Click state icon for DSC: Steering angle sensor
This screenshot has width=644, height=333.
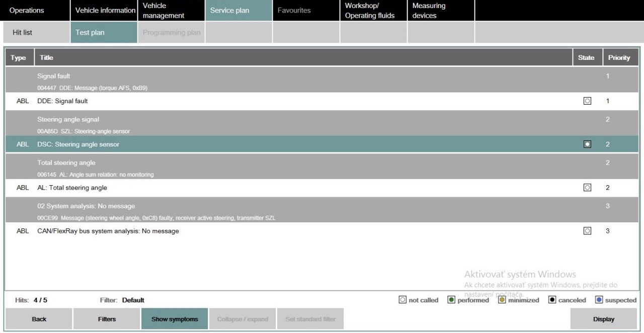point(587,144)
